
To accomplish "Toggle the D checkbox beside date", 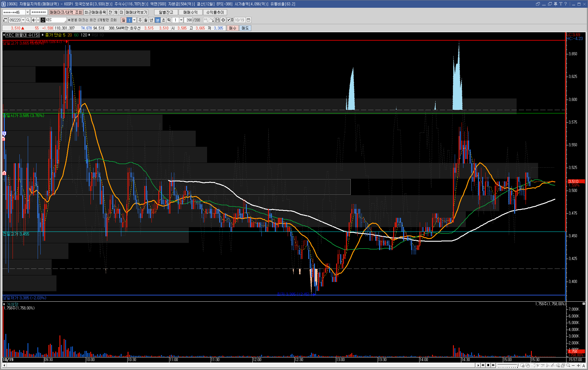I will tap(229, 20).
